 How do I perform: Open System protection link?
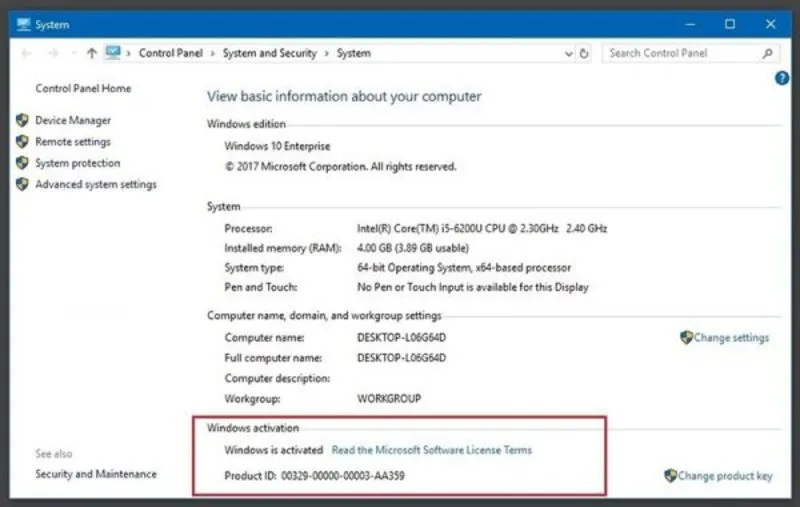click(x=78, y=163)
